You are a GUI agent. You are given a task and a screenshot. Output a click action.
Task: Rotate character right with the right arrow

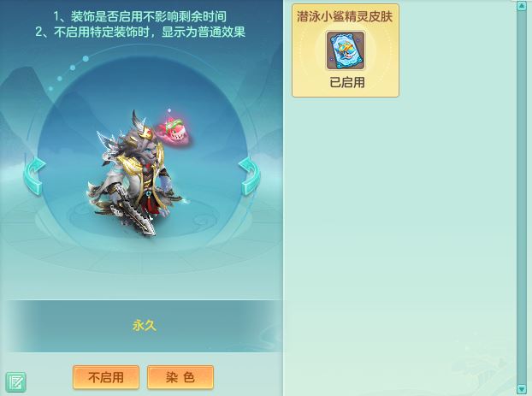pyautogui.click(x=250, y=176)
